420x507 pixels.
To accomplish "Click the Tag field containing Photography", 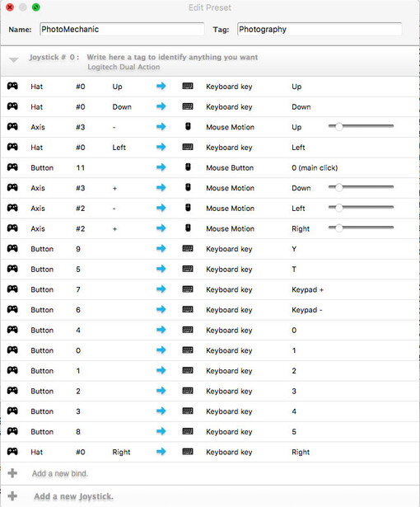I will tap(320, 29).
